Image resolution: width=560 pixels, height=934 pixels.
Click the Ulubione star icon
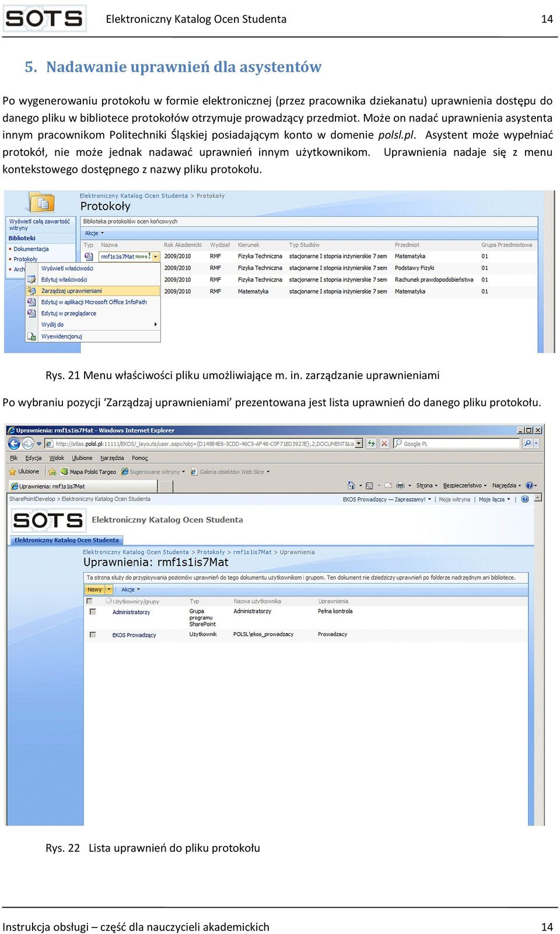click(x=12, y=472)
